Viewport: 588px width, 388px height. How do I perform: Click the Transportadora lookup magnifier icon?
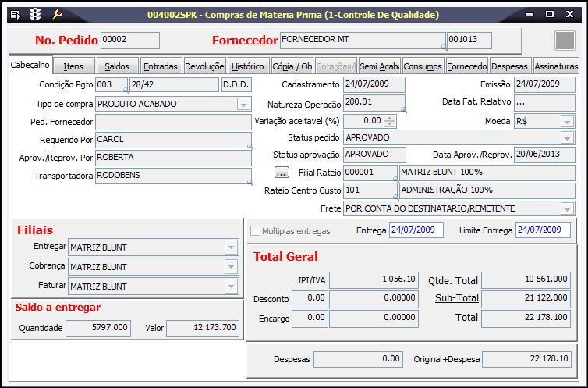pyautogui.click(x=250, y=183)
